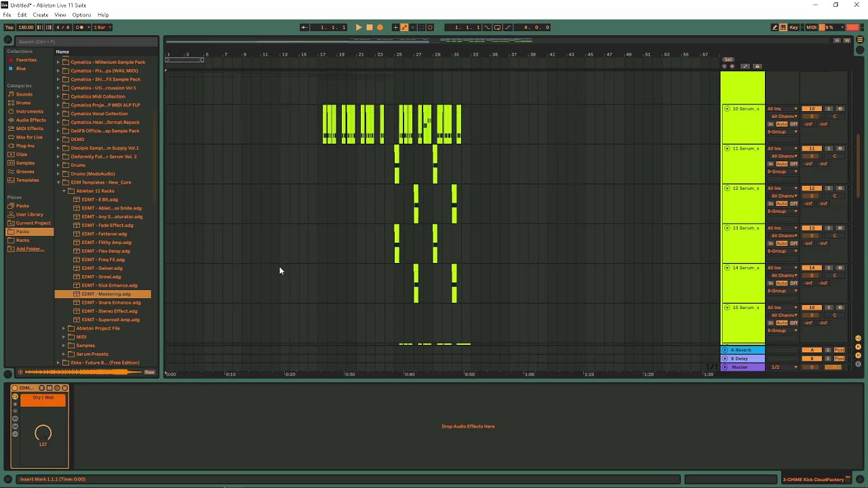This screenshot has width=868, height=488.
Task: Toggle the computer MIDI keyboard icon
Action: point(783,27)
